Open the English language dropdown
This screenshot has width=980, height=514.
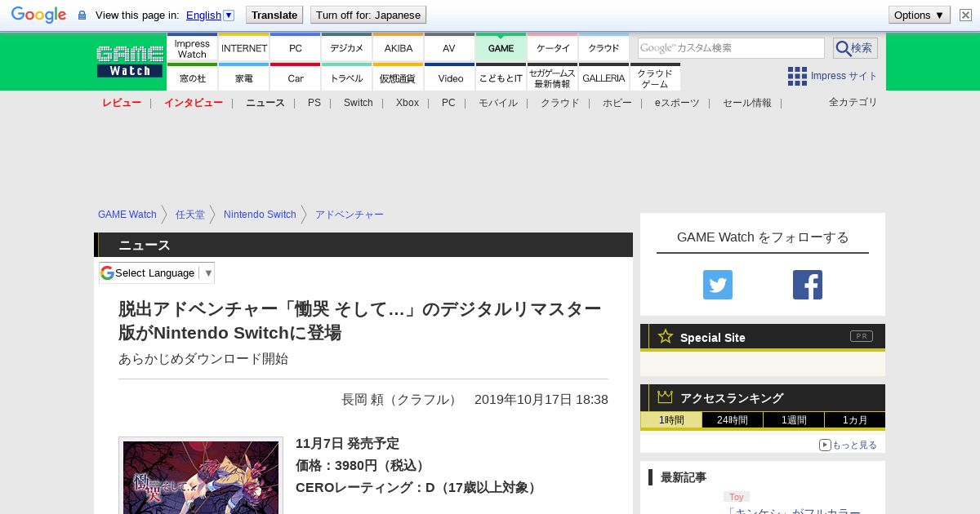click(x=210, y=15)
